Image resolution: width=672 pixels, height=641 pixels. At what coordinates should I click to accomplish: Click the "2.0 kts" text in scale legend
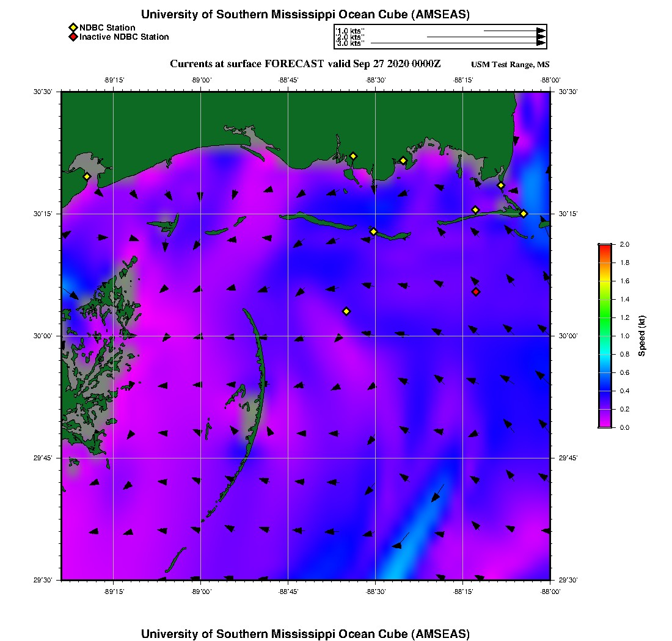(350, 37)
